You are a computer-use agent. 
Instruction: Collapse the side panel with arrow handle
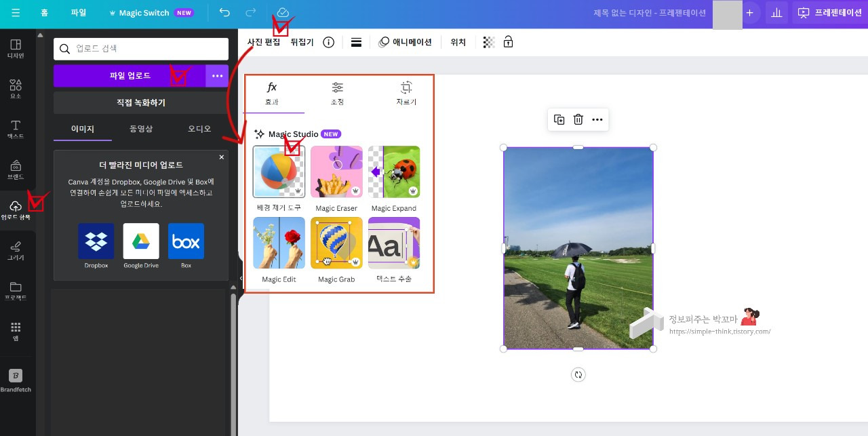tap(241, 279)
